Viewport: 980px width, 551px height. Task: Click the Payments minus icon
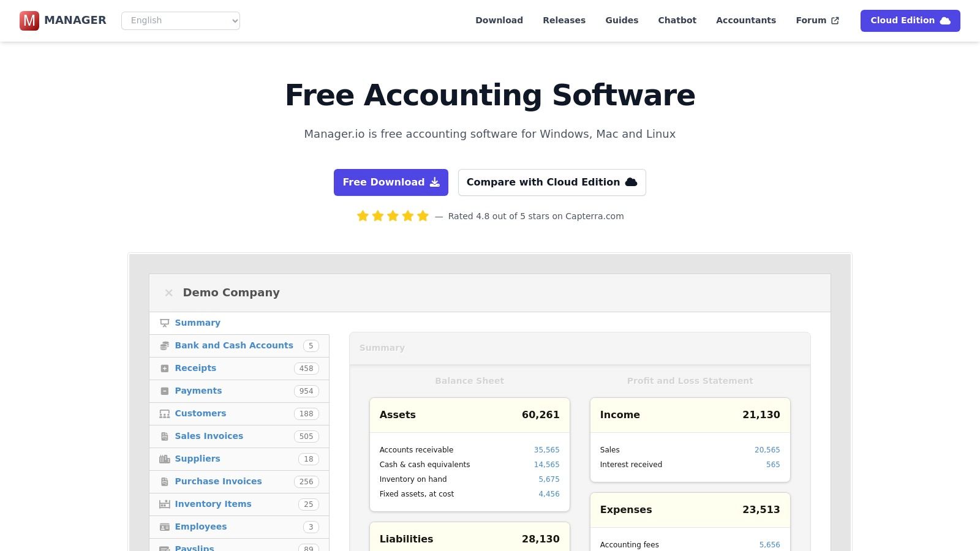click(x=164, y=391)
